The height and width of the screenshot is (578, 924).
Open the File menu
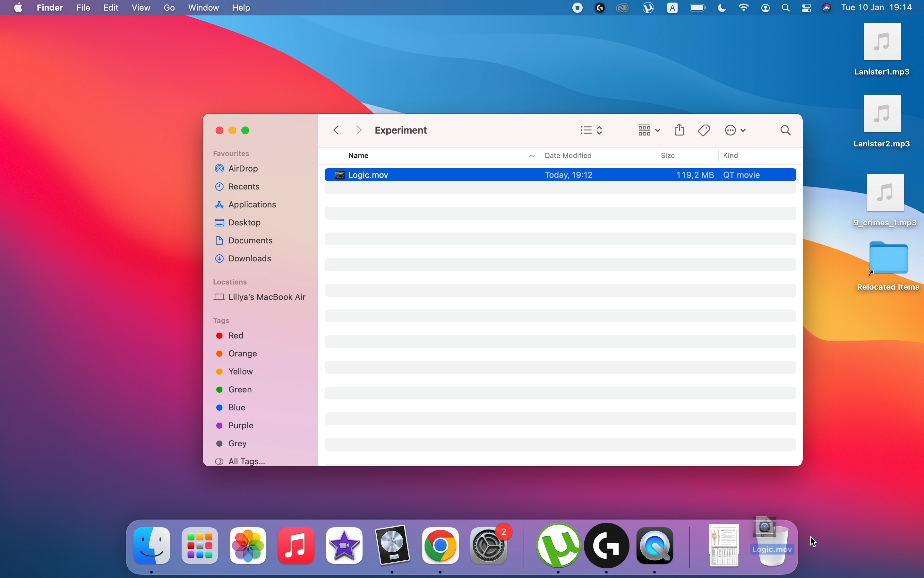click(83, 8)
